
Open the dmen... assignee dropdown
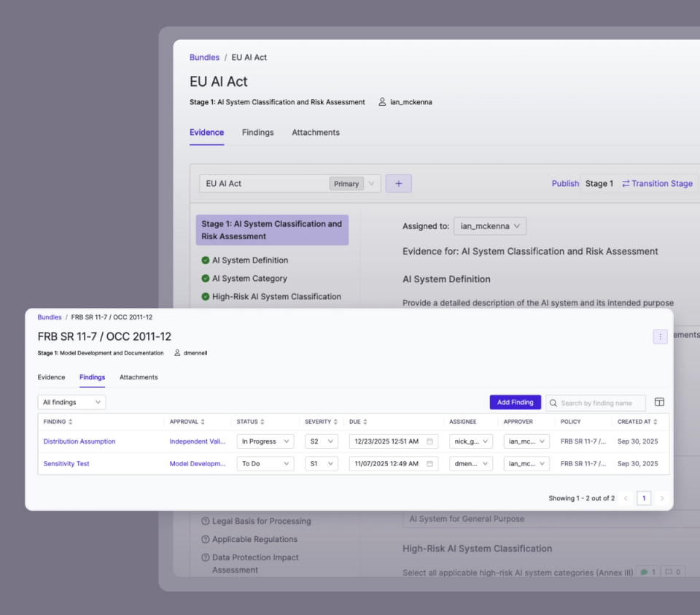[x=471, y=463]
